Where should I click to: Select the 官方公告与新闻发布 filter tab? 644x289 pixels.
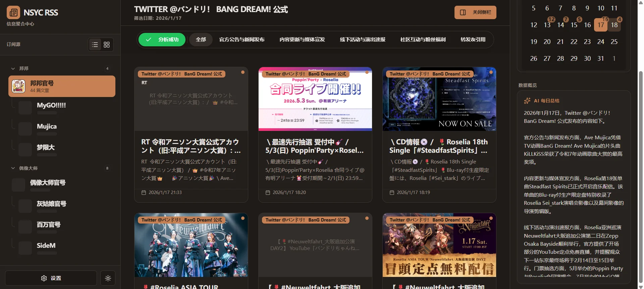click(x=242, y=40)
